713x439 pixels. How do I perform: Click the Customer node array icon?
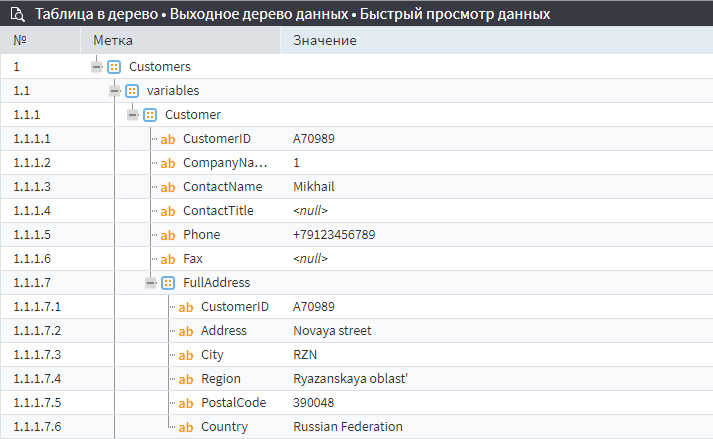pos(150,115)
